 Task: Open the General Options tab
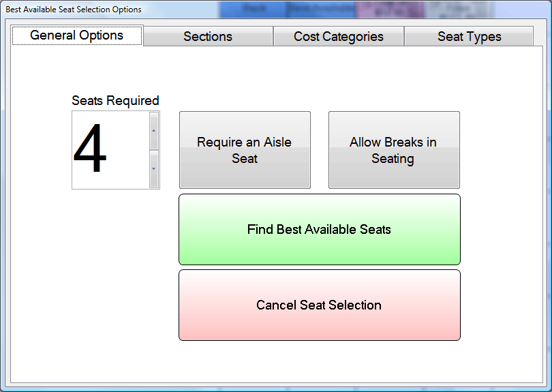[x=77, y=35]
